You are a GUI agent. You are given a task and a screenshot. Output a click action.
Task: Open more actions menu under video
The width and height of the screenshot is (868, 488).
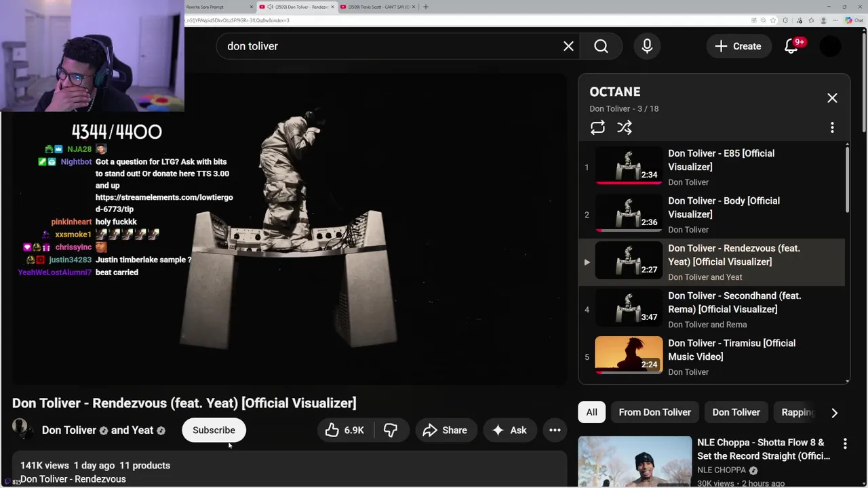(555, 430)
